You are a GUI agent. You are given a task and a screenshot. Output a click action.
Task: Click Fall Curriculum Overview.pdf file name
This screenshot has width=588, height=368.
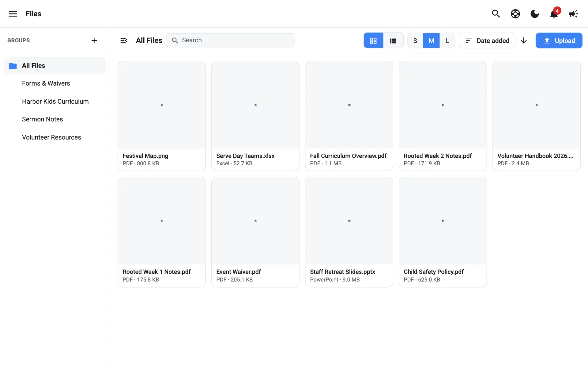pos(348,156)
